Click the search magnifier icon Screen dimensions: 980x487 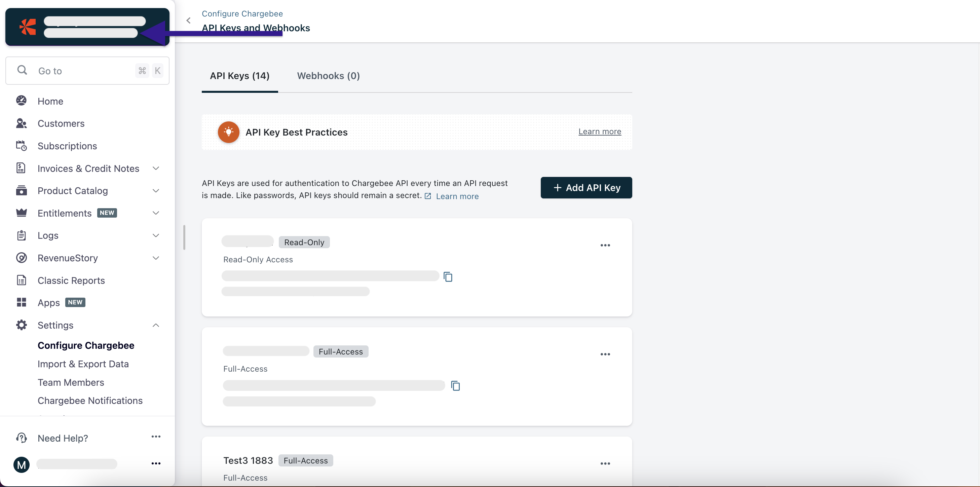pos(22,70)
